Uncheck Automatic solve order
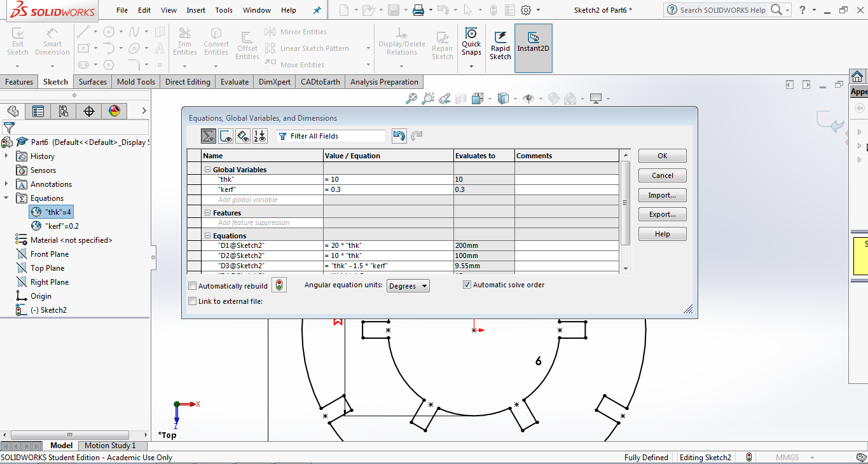Viewport: 868px width, 464px height. (467, 285)
